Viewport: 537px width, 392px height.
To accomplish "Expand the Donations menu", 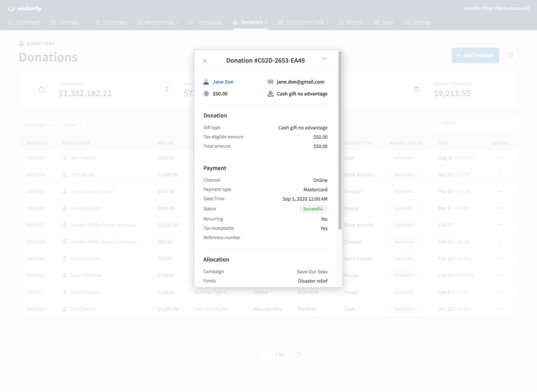I will click(250, 22).
